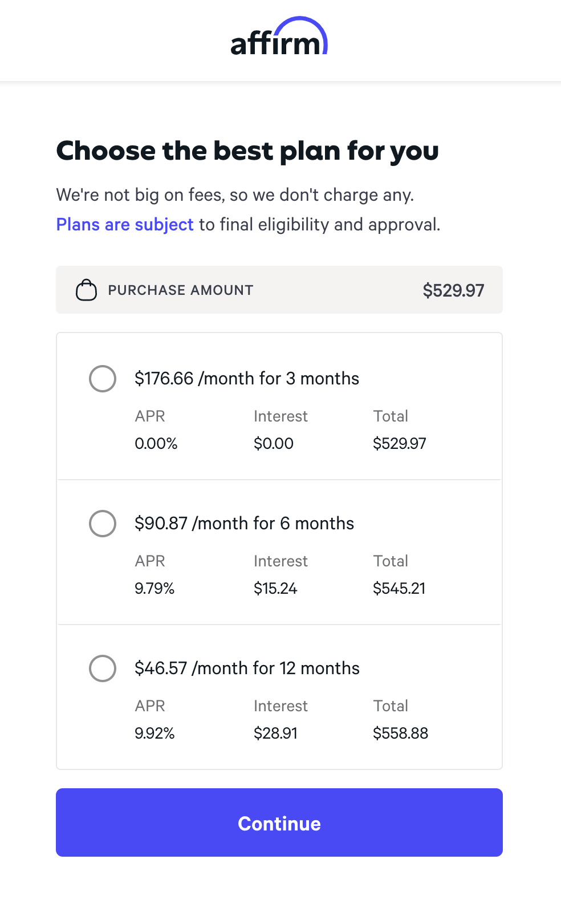Click the shopping bag icon

point(86,290)
